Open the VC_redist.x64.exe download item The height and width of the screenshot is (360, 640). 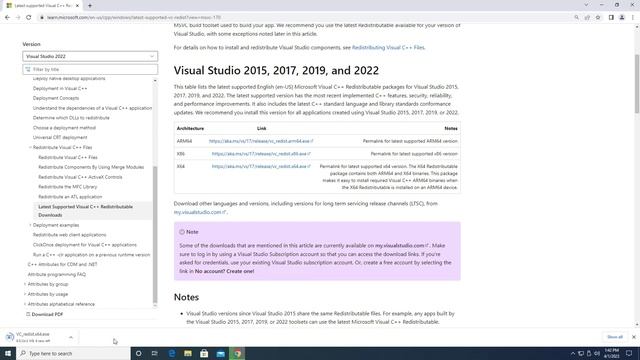[33, 337]
